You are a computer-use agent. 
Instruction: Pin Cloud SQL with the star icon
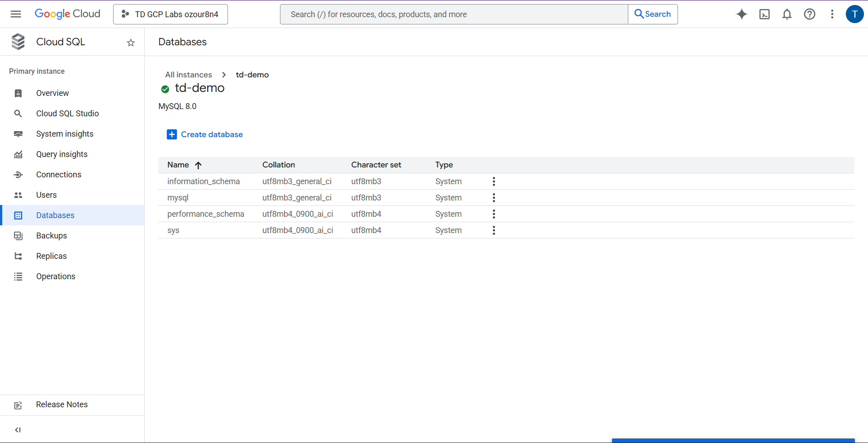click(131, 43)
